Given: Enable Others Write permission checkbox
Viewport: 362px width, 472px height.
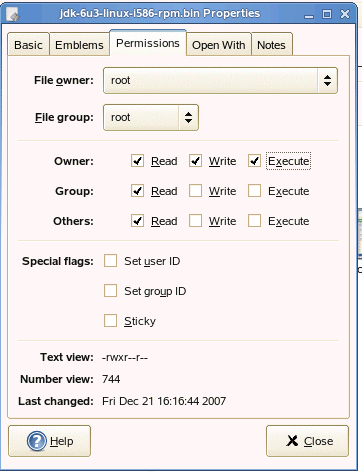Looking at the screenshot, I should click(195, 221).
